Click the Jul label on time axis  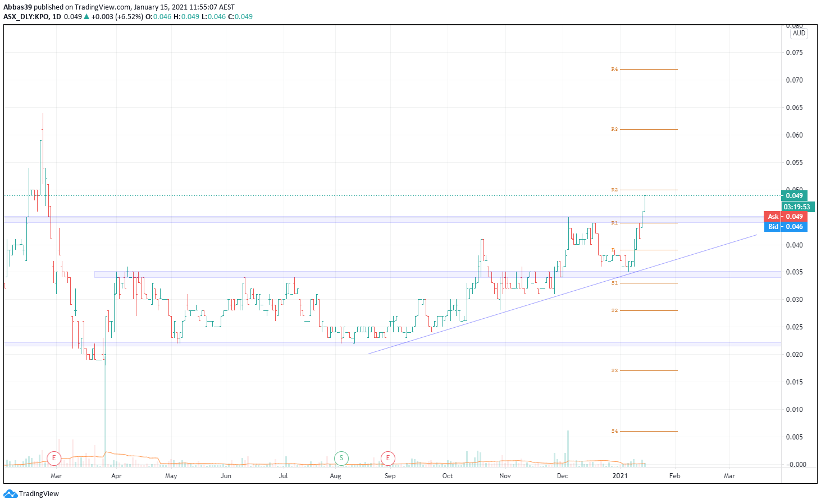tap(284, 476)
